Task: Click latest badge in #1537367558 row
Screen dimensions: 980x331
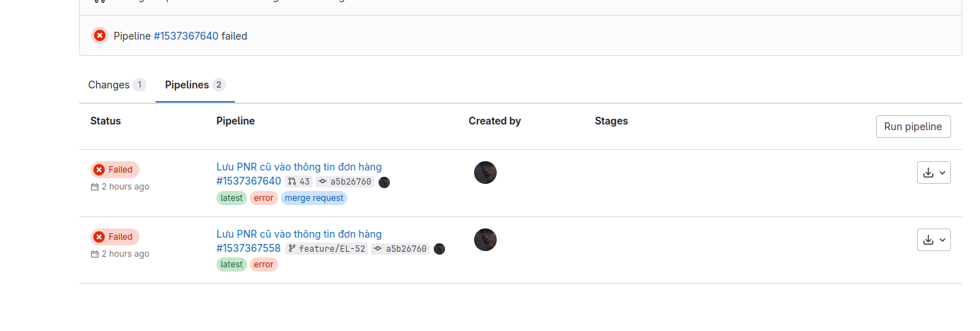Action: point(231,265)
